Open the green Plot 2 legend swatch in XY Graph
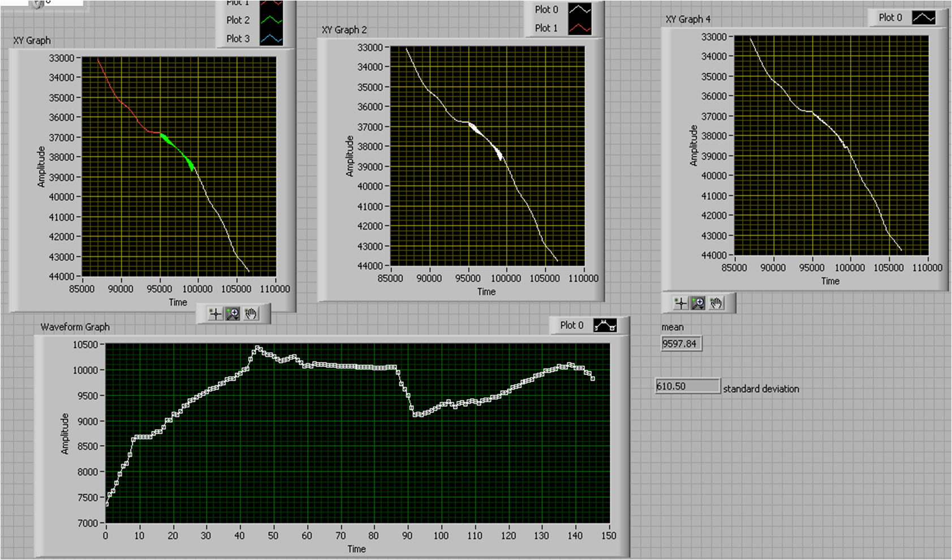952x560 pixels. (271, 20)
